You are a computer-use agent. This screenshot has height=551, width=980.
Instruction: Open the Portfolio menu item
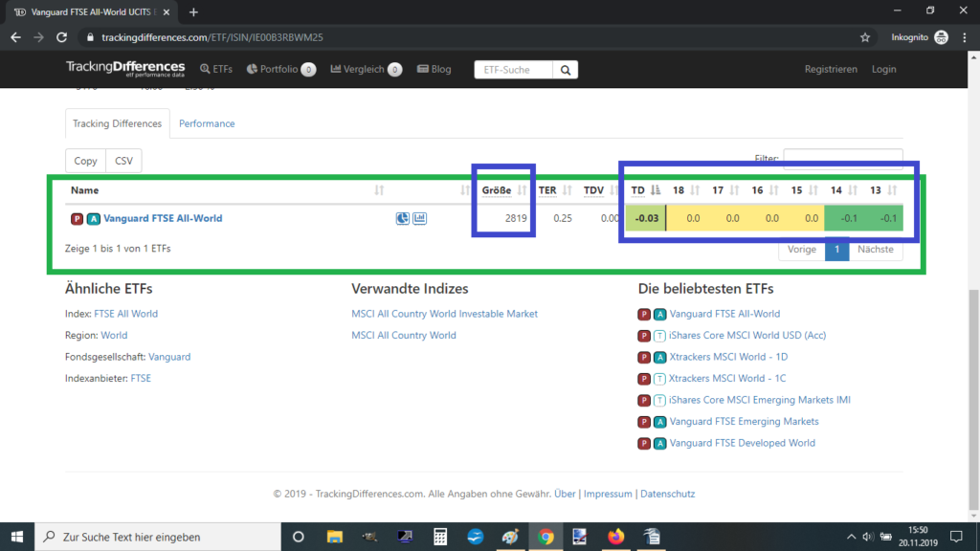point(280,69)
